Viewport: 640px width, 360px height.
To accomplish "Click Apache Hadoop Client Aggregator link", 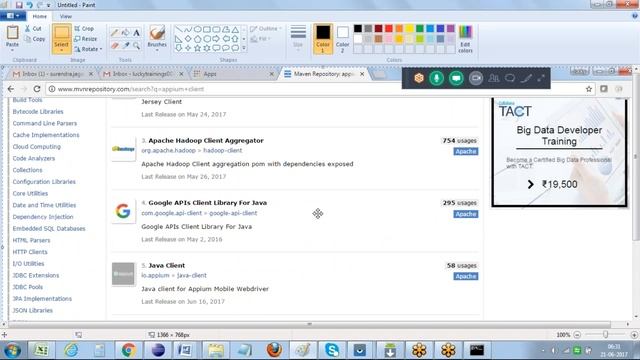I will coord(206,140).
